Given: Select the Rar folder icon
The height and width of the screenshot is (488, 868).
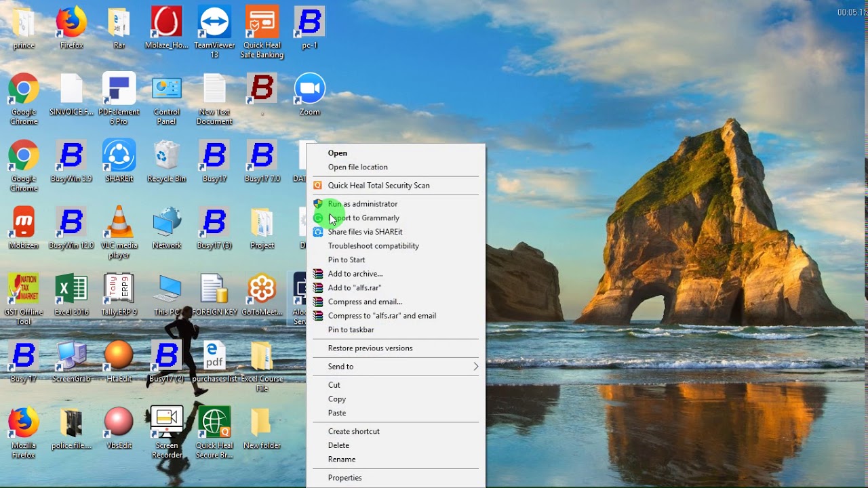Looking at the screenshot, I should (119, 28).
